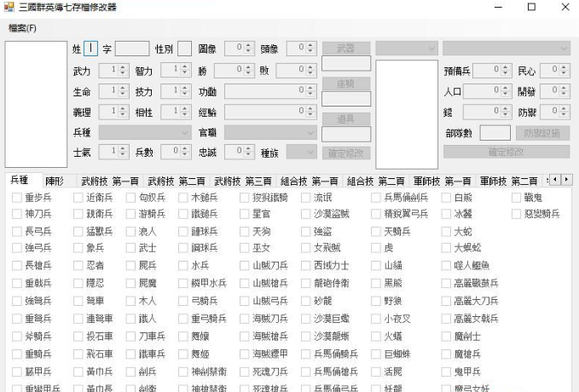Tick the 黑熊 checkbox
Viewport: 579px width, 392px height.
point(375,284)
